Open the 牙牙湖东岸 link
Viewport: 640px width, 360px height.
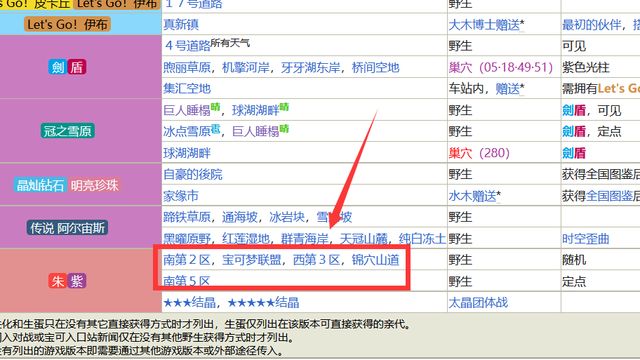click(311, 67)
